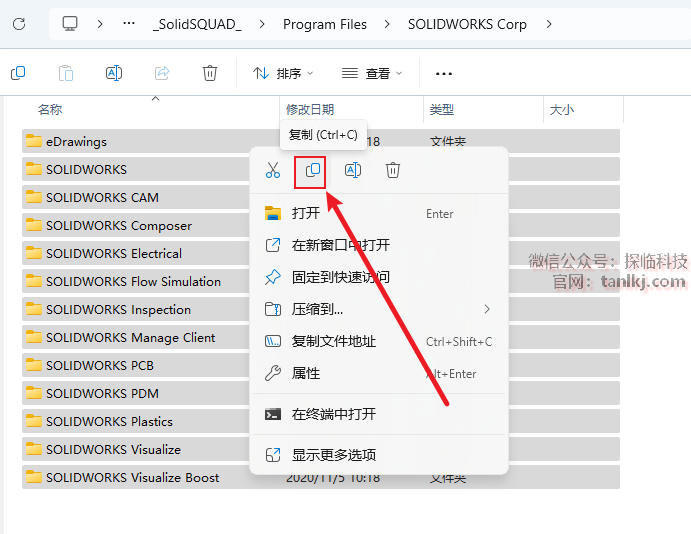Click the SOLIDWORKS Corp breadcrumb
This screenshot has height=534, width=691.
pyautogui.click(x=467, y=24)
